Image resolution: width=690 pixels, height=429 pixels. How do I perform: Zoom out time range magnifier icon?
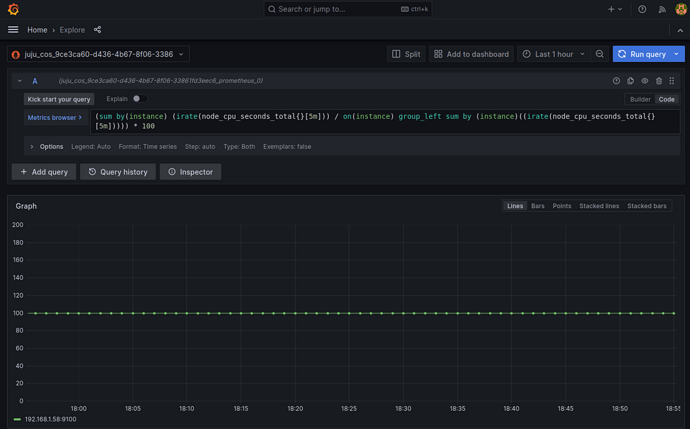pos(599,54)
